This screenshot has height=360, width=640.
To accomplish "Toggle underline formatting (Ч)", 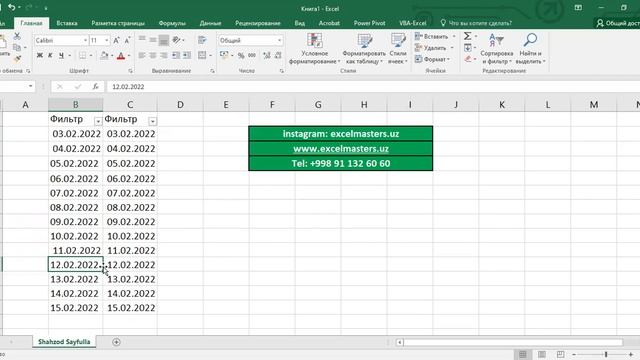I will coord(61,56).
